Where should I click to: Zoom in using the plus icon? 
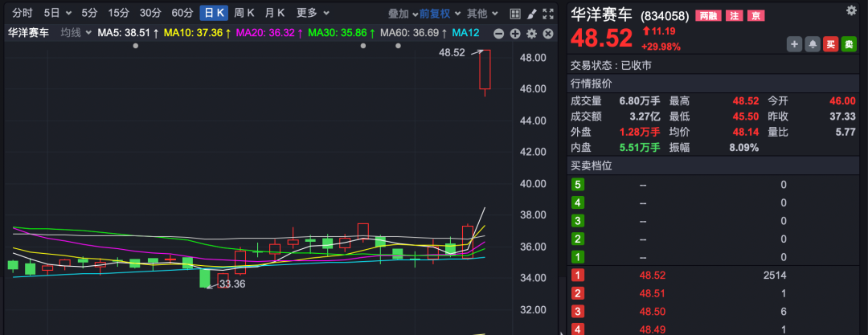(x=514, y=33)
